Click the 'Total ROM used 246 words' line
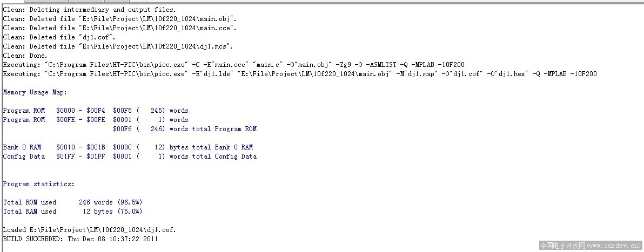This screenshot has height=252, width=644. [x=73, y=202]
